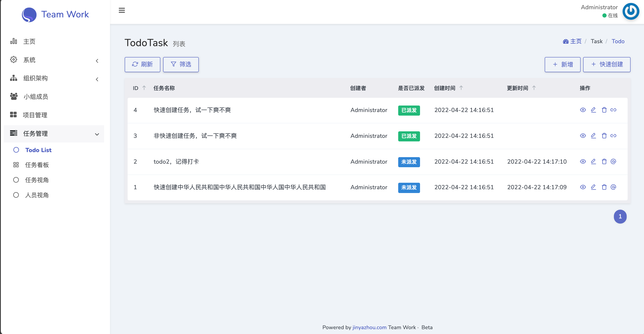Edit task 1 with the pencil icon
The width and height of the screenshot is (644, 334).
click(593, 187)
